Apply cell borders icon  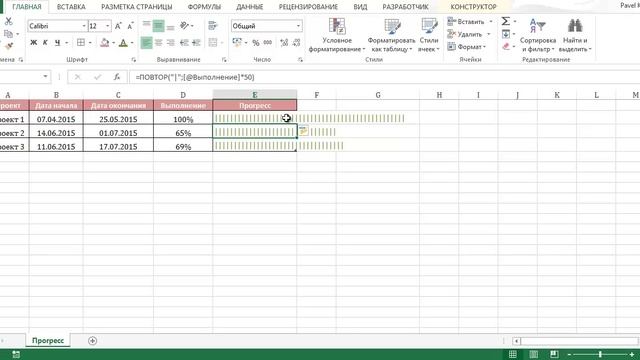(81, 42)
